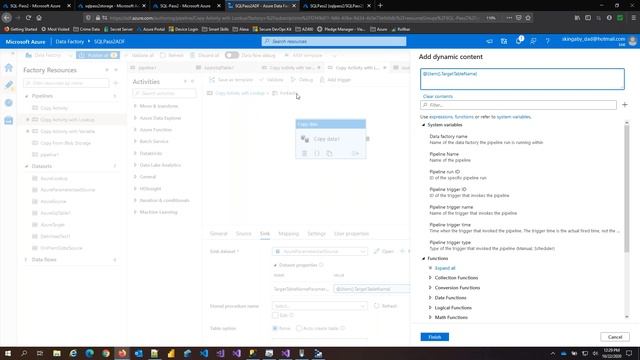Viewport: 640px width, 360px height.
Task: Open the Stored procedure name dropdown
Action: click(x=320, y=306)
